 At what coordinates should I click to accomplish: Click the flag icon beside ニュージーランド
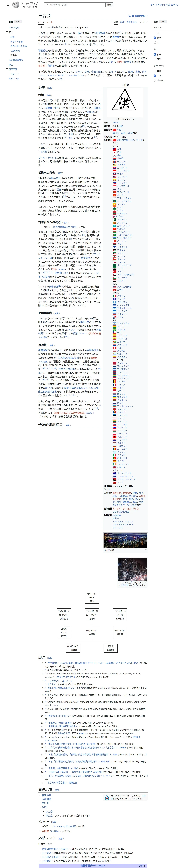[x=114, y=476]
